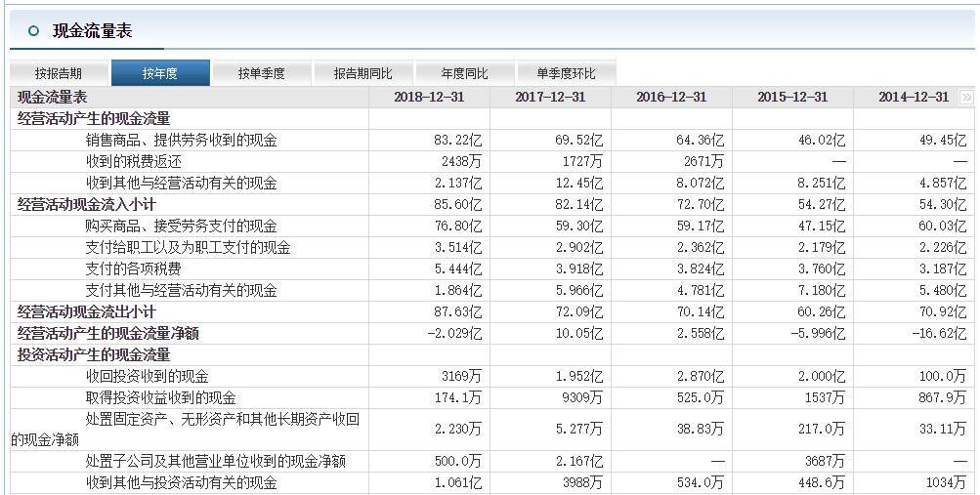Click the 2014-12-31 column header
980x495 pixels.
click(914, 97)
